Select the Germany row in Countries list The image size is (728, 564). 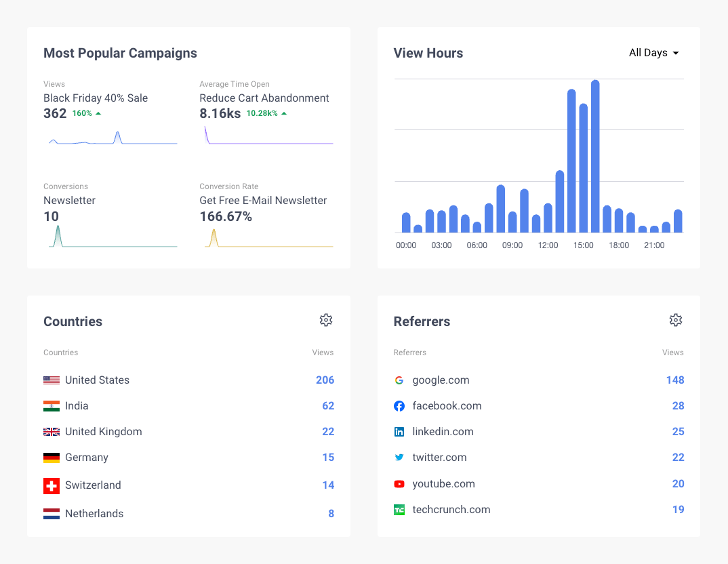click(86, 458)
